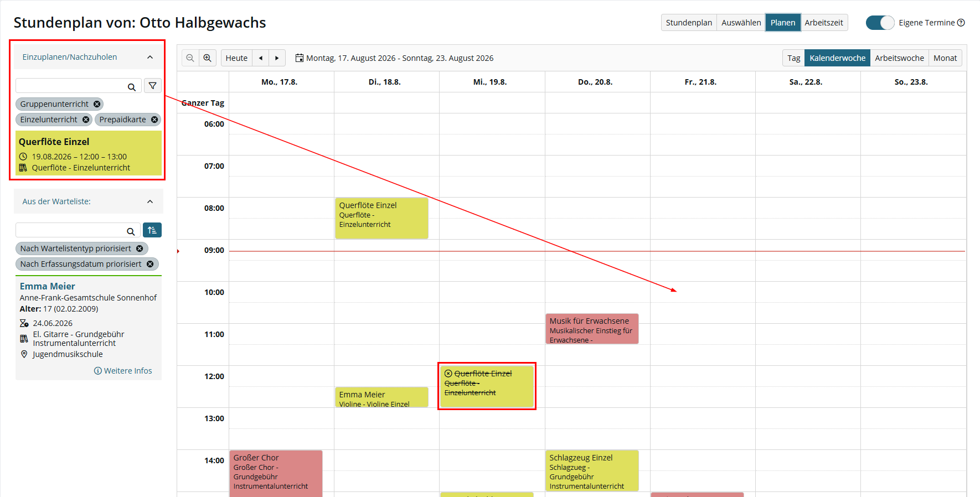The image size is (980, 497).
Task: Remove Nach Wartelistentyp priorisiert chip
Action: click(140, 249)
